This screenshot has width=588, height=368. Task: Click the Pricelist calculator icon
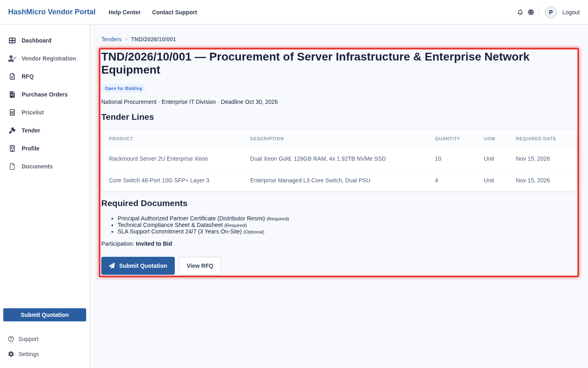pos(12,112)
